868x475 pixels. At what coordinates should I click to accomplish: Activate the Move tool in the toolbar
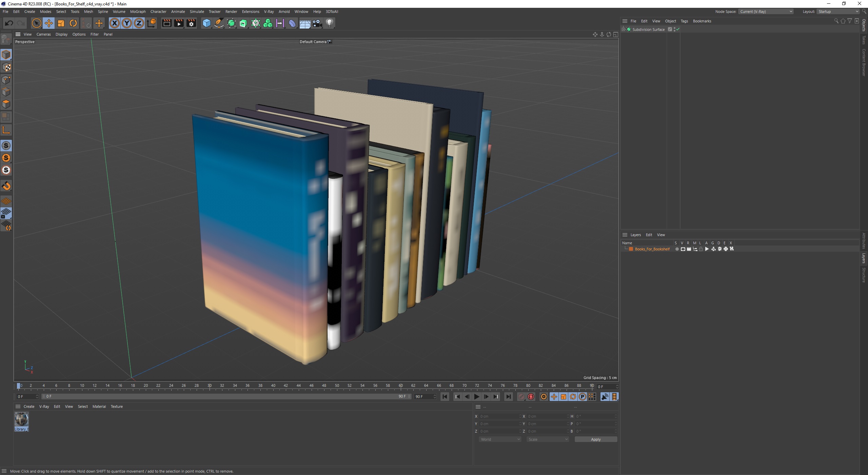(x=49, y=23)
